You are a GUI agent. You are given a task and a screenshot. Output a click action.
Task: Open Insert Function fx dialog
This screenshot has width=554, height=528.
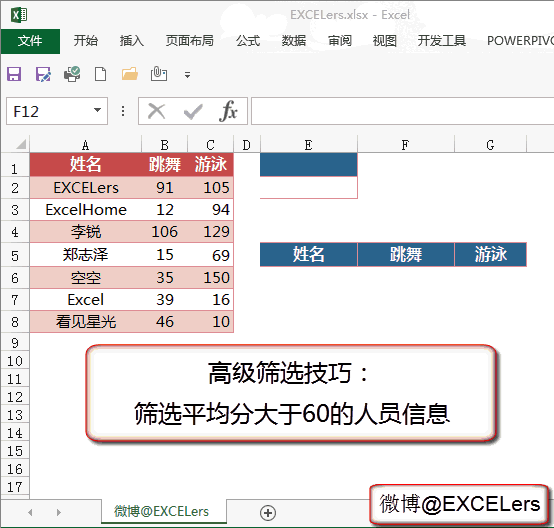coord(228,111)
